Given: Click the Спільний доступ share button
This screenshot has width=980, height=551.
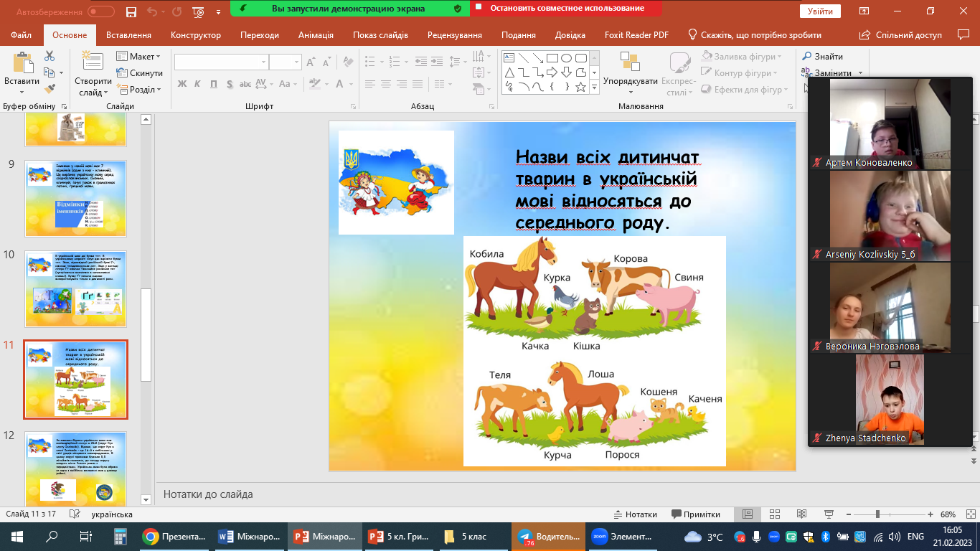Looking at the screenshot, I should click(x=902, y=35).
